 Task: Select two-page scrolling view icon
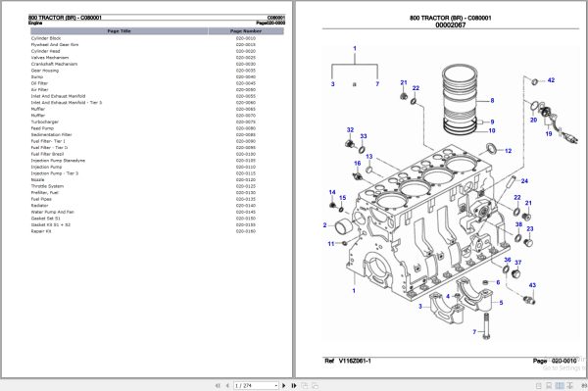click(569, 385)
